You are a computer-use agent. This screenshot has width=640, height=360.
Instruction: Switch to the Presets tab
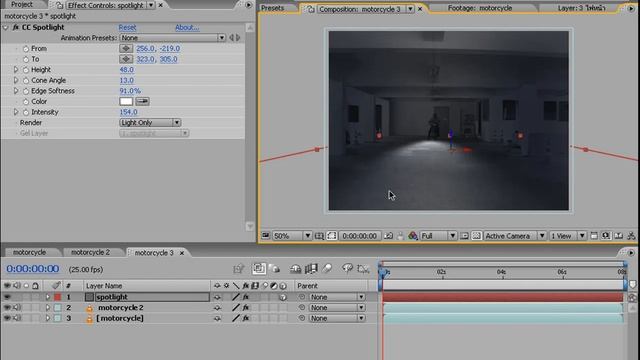pyautogui.click(x=273, y=8)
